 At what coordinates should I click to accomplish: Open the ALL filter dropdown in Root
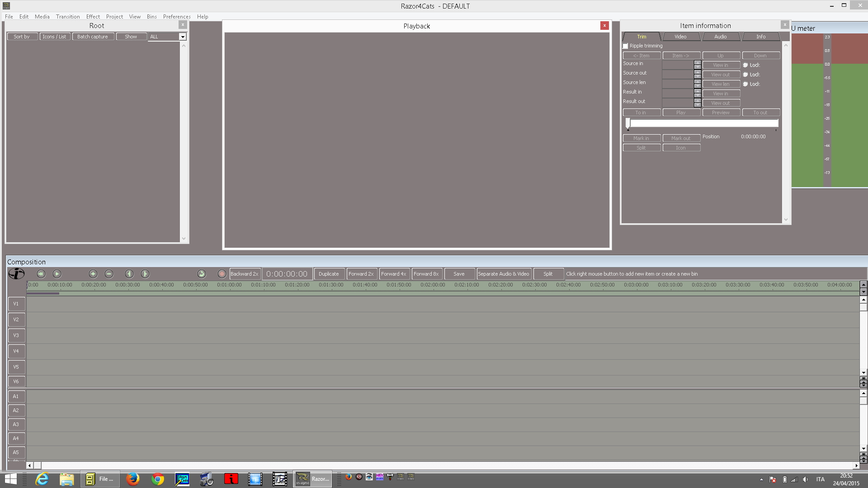tap(183, 37)
